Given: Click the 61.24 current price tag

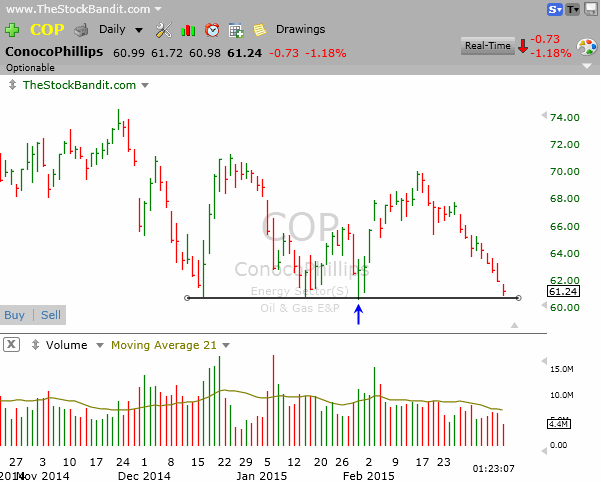Looking at the screenshot, I should (x=563, y=291).
